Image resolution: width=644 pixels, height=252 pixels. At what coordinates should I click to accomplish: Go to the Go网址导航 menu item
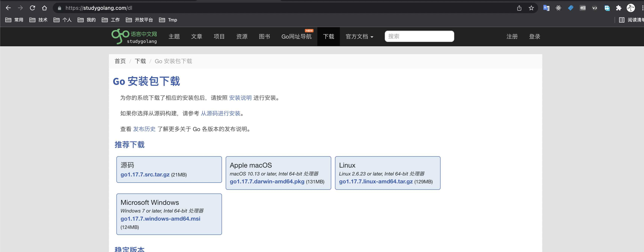[x=297, y=37]
